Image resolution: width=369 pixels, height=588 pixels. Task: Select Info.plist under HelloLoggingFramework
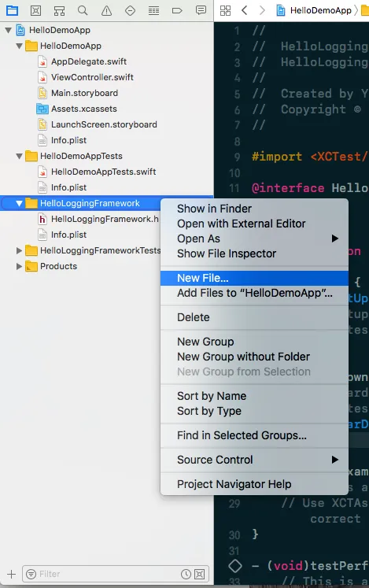tap(68, 235)
